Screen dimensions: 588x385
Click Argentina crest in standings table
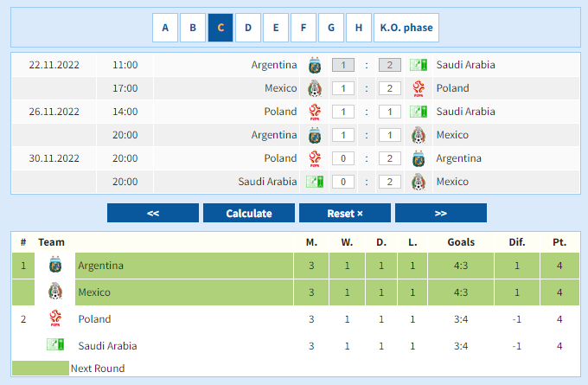[x=55, y=266]
